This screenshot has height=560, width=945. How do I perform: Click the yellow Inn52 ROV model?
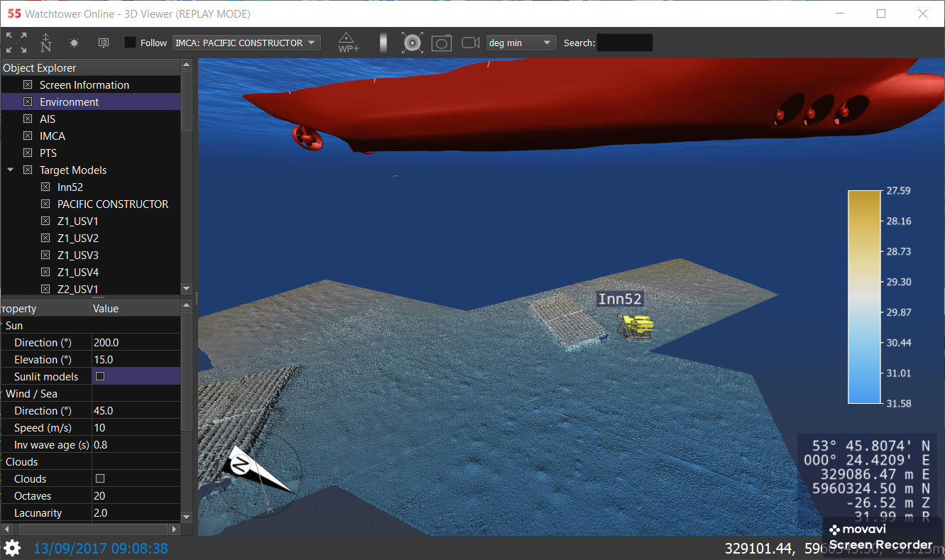[636, 328]
